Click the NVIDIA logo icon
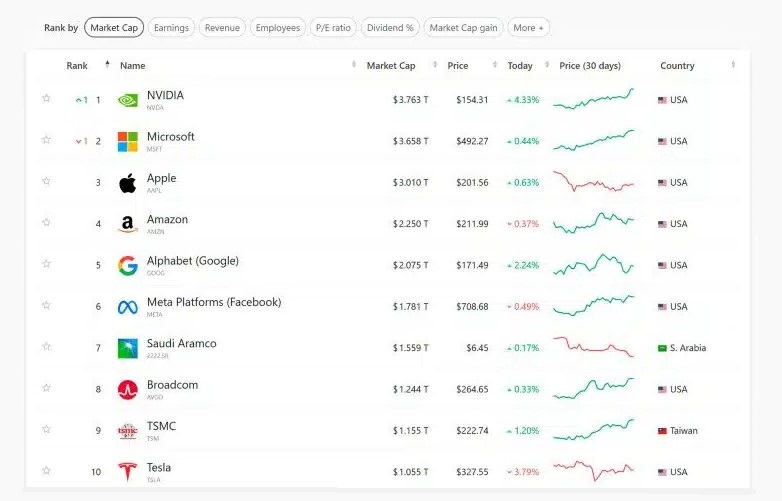The image size is (782, 501). coord(128,100)
